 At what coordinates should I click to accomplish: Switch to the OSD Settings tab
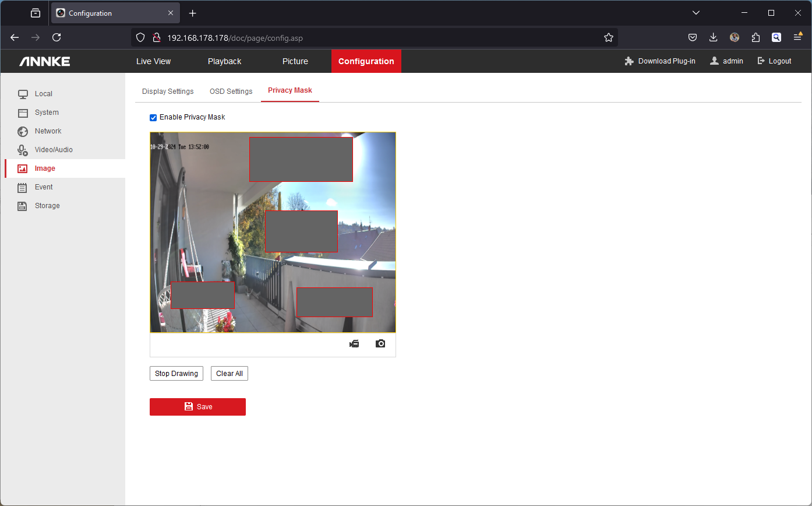(231, 92)
